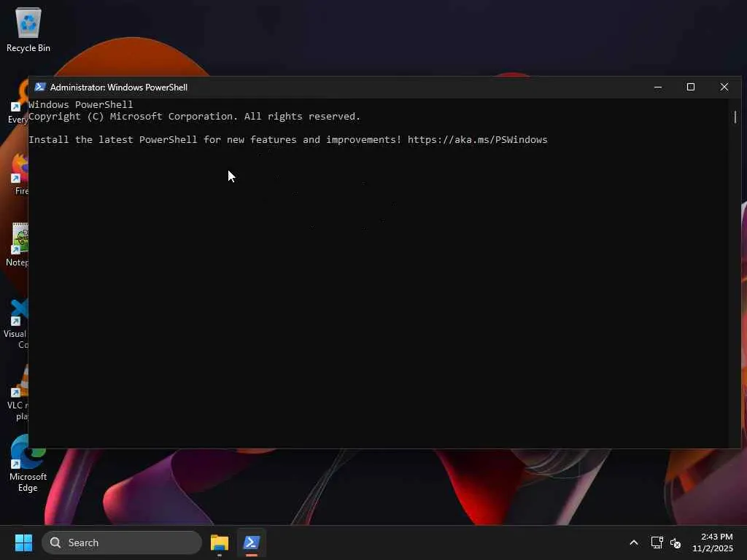Open the Microsoft Edge desktop shortcut
The width and height of the screenshot is (747, 560).
28,463
